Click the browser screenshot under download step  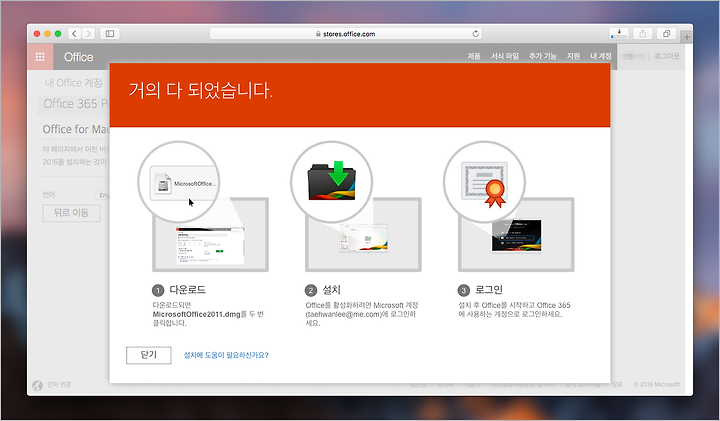[210, 246]
